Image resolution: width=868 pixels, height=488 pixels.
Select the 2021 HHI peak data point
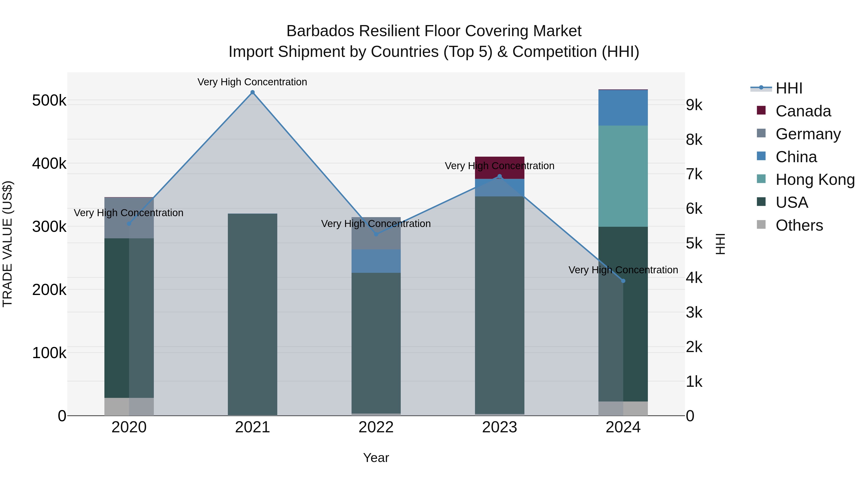pos(252,92)
